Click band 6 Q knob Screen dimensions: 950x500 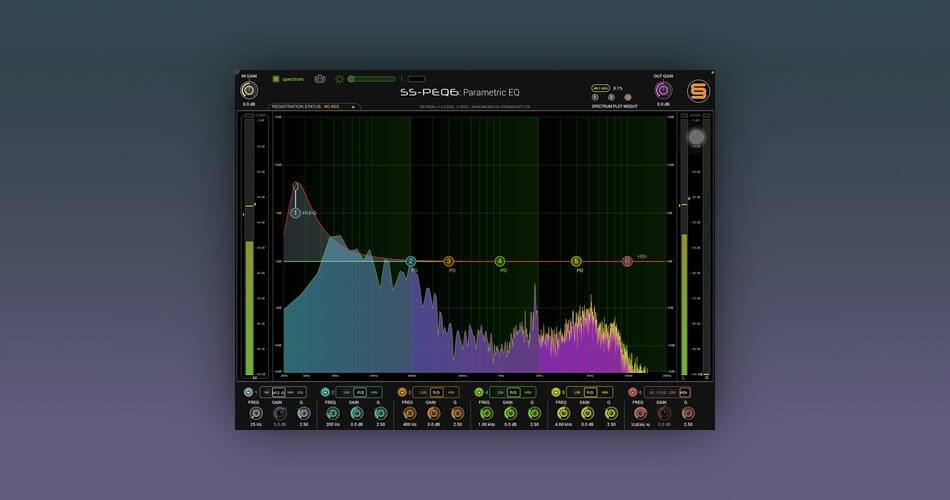(688, 413)
